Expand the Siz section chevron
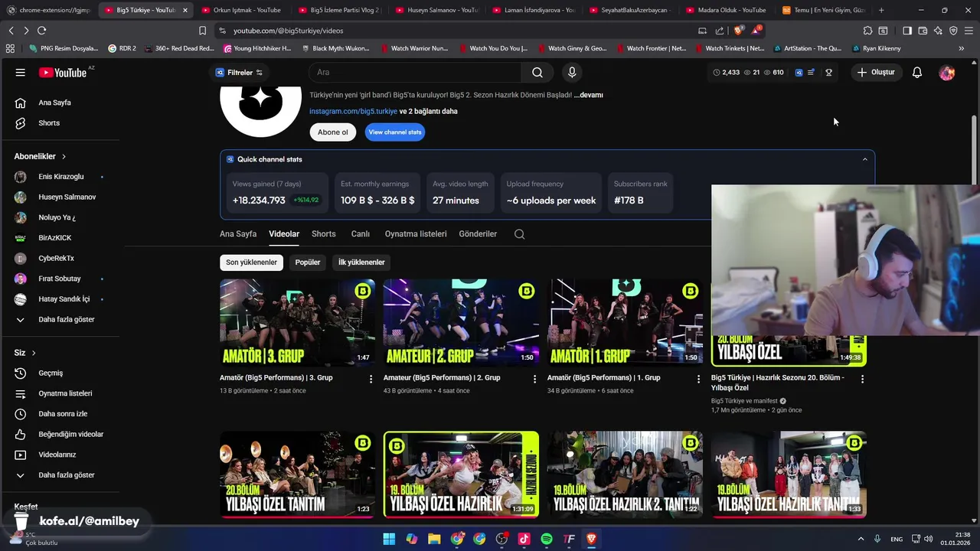The height and width of the screenshot is (551, 980). point(34,353)
